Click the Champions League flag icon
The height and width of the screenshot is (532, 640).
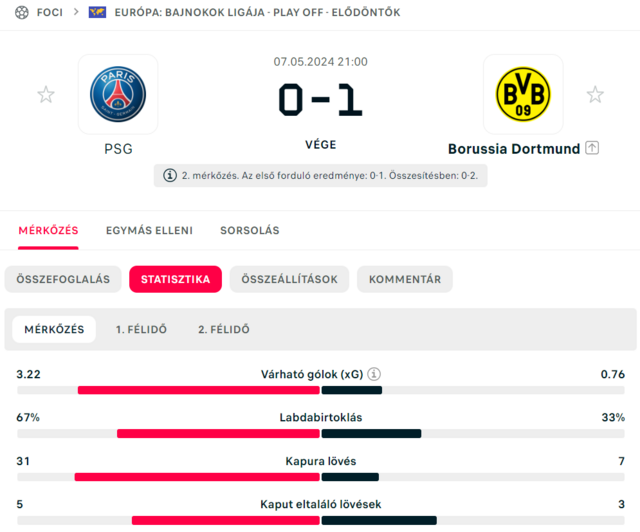97,12
